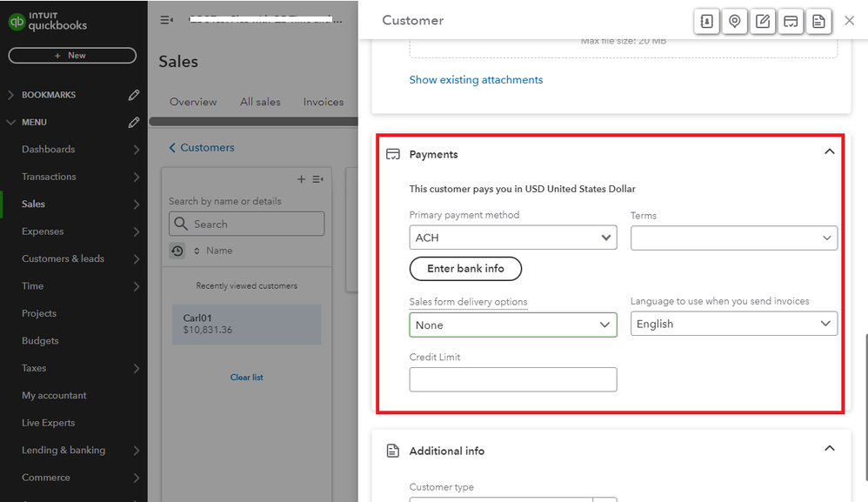Clear the recently viewed customers list

(247, 377)
